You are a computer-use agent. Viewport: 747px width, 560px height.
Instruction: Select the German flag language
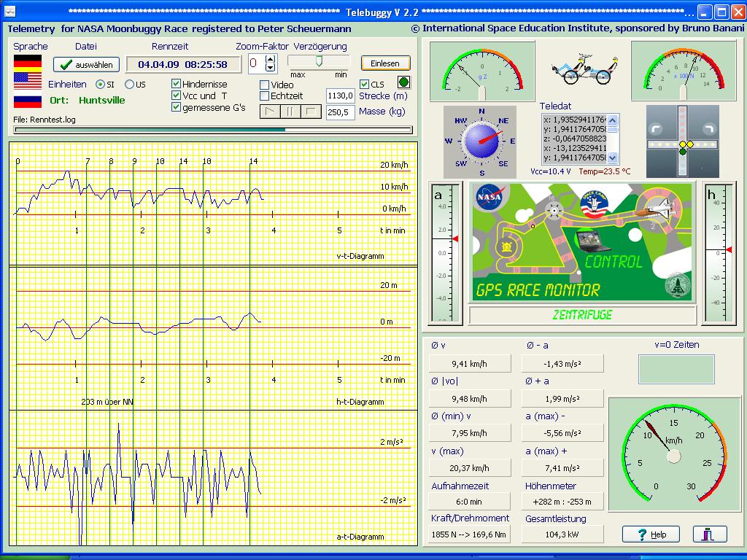(x=27, y=63)
